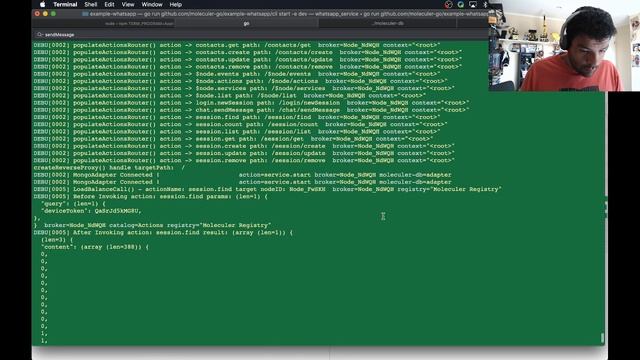Open the Edit menu
This screenshot has width=640, height=360.
coord(109,4)
